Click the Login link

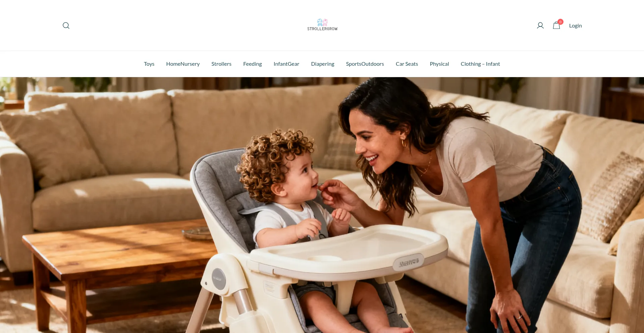(575, 26)
